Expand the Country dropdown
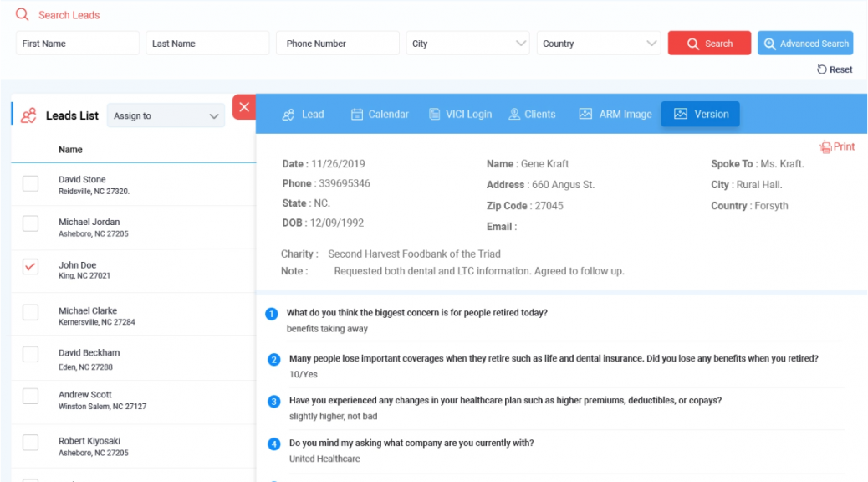Image resolution: width=868 pixels, height=482 pixels. (599, 44)
